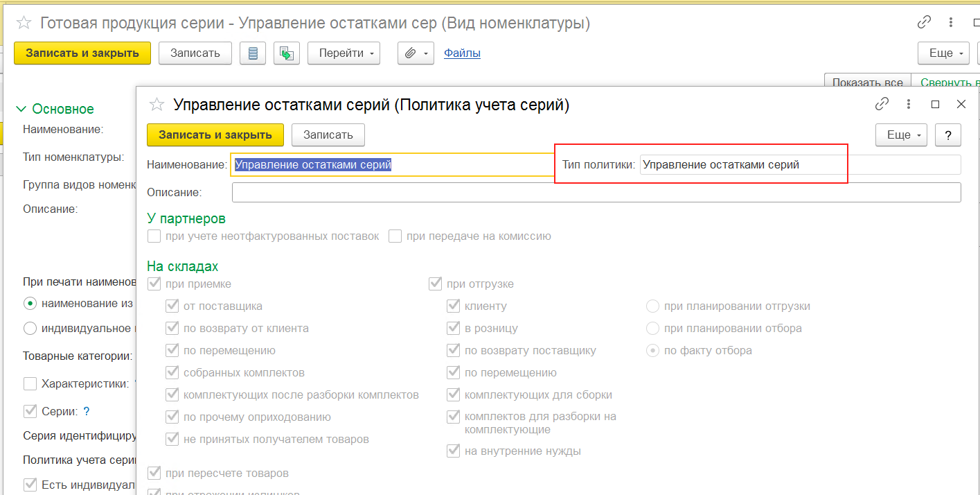Screen dimensions: 980x495
Task: Click the favorites star in Политика учета серий dialog
Action: pyautogui.click(x=157, y=105)
